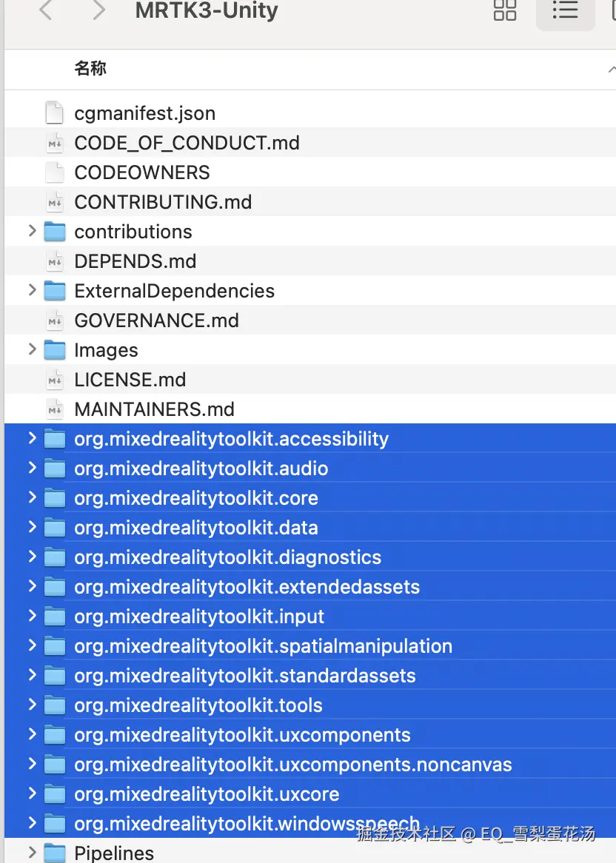Select org.mixedrealitytoolkit.extendedassets folder name
Screen dimensions: 616x863
(x=247, y=587)
